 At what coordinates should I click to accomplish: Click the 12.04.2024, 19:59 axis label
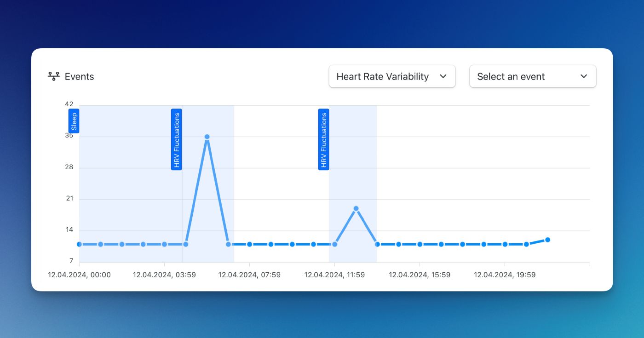point(505,275)
